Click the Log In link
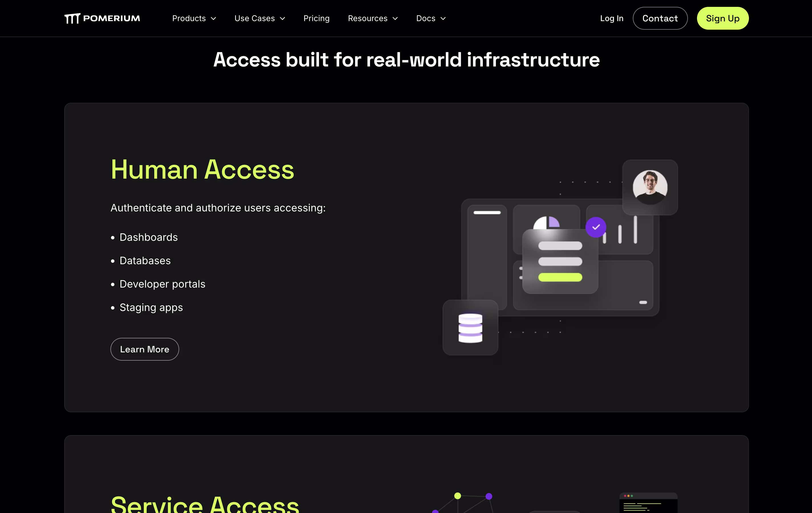 click(x=611, y=19)
